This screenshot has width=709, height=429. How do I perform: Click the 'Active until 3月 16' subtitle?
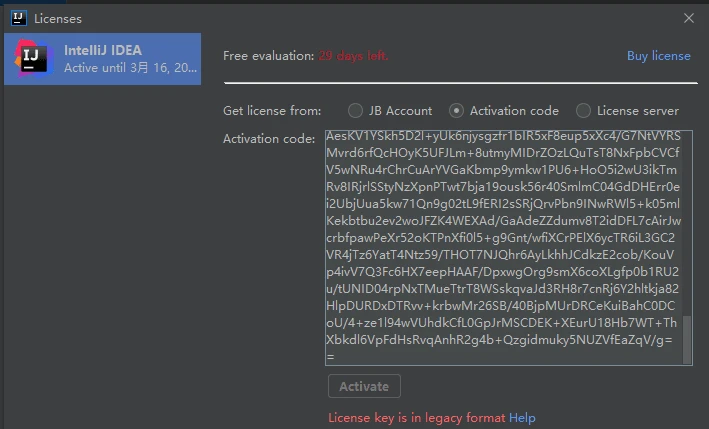tap(130, 68)
